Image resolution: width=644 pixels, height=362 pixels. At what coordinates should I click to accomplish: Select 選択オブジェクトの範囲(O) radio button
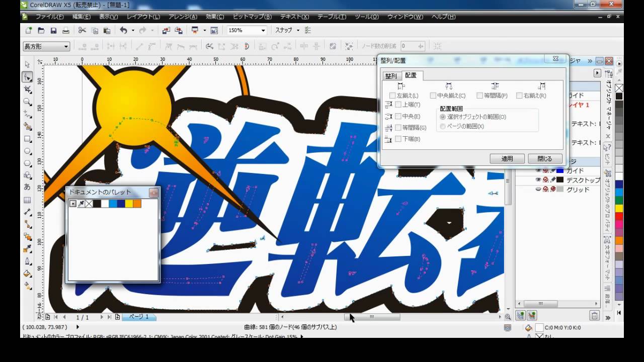click(x=443, y=117)
